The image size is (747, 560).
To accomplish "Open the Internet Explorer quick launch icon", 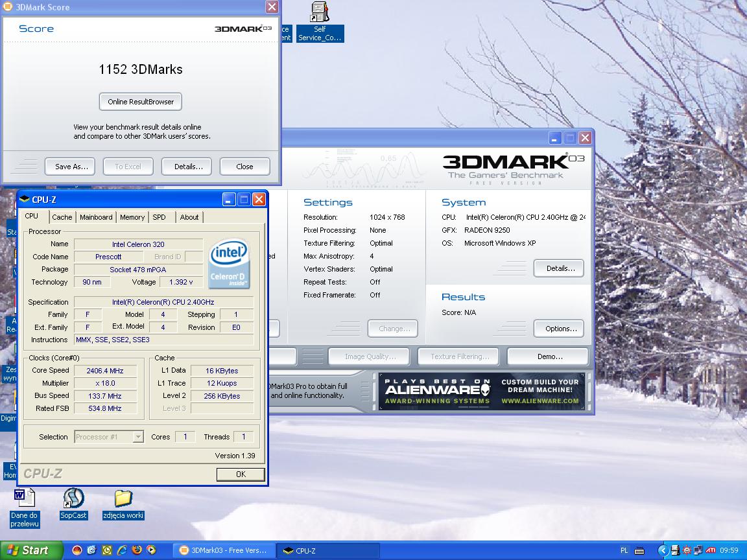I will (x=122, y=550).
